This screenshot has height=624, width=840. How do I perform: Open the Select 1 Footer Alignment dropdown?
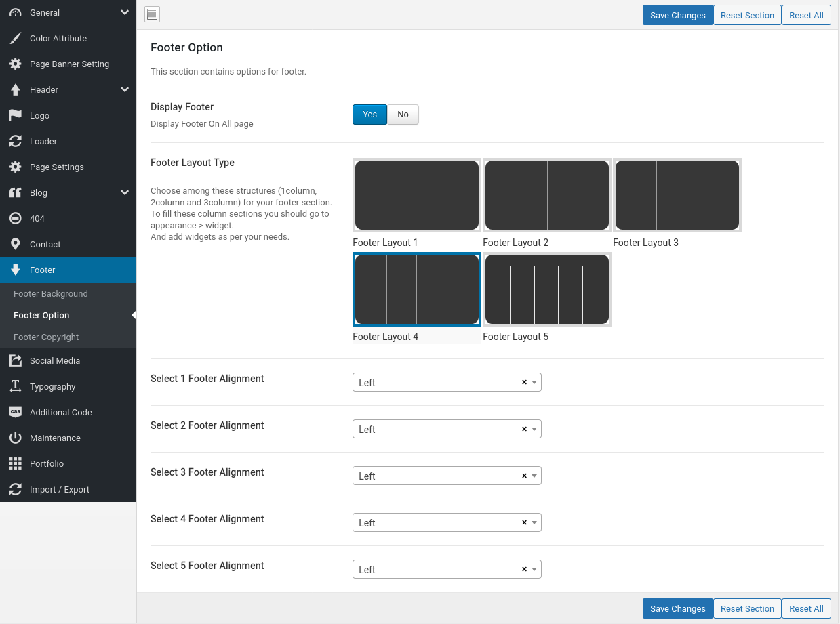(447, 382)
